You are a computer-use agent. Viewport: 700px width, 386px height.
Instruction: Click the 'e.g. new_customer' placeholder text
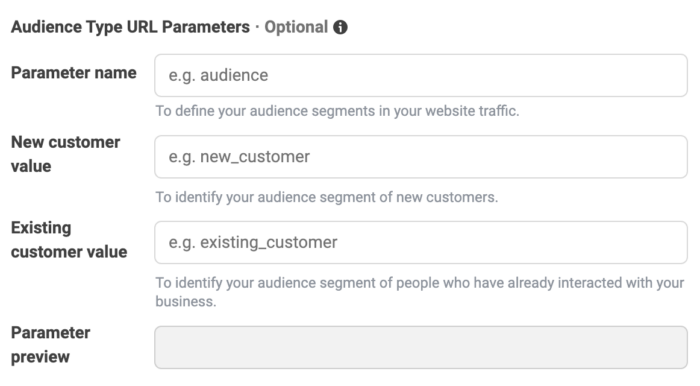point(239,157)
